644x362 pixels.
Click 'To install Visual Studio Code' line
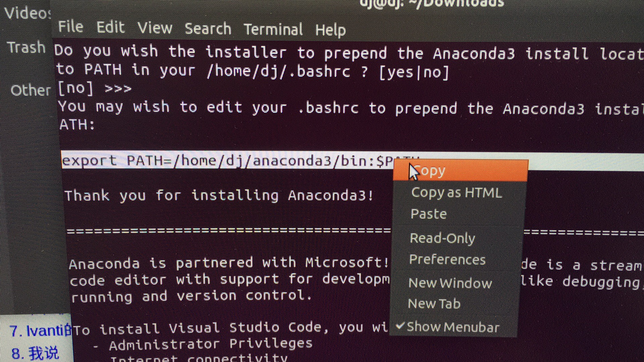click(231, 328)
